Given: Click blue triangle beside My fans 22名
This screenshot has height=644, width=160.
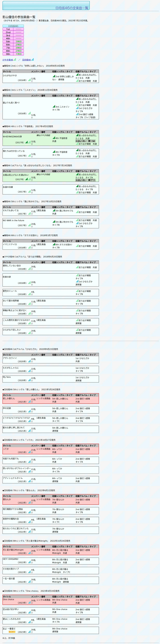Looking at the screenshot, I should coord(29,380).
